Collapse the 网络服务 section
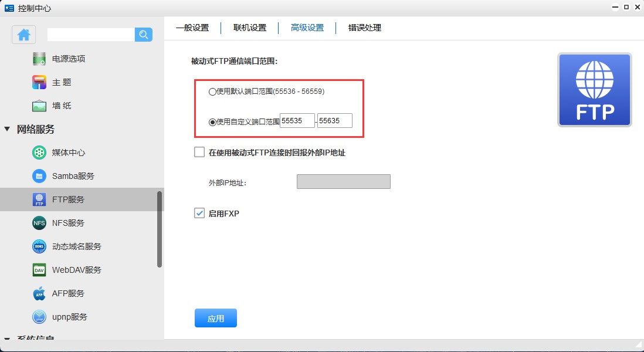The height and width of the screenshot is (352, 644). pos(8,129)
